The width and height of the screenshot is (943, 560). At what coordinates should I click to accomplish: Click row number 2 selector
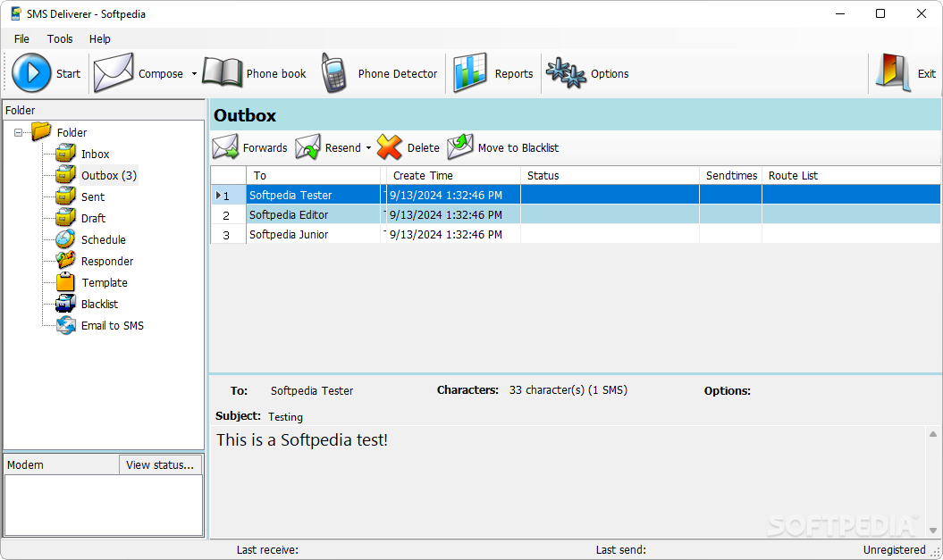pyautogui.click(x=229, y=214)
